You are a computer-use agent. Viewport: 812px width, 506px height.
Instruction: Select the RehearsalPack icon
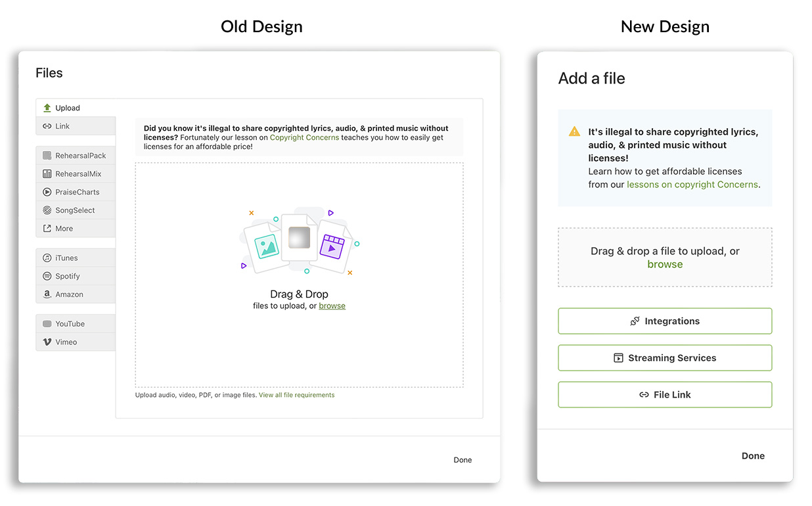point(47,156)
